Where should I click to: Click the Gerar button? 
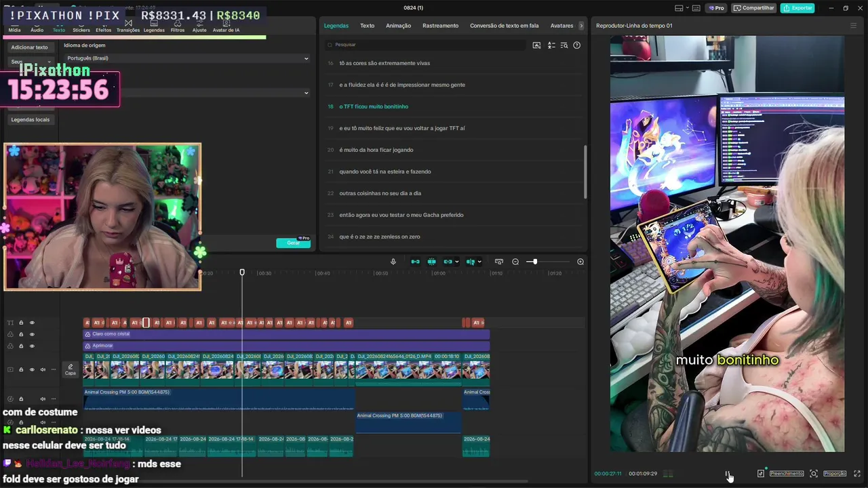pos(293,243)
